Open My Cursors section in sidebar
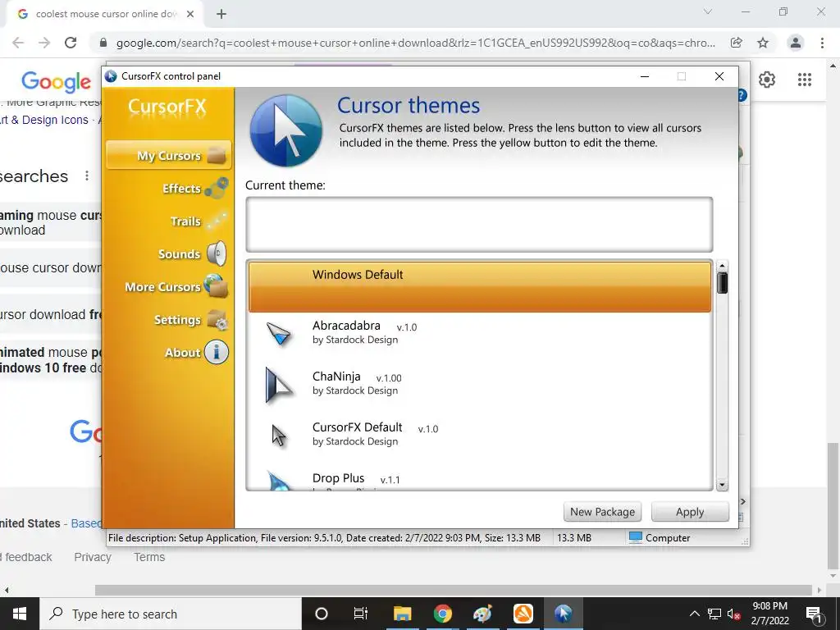 click(169, 155)
